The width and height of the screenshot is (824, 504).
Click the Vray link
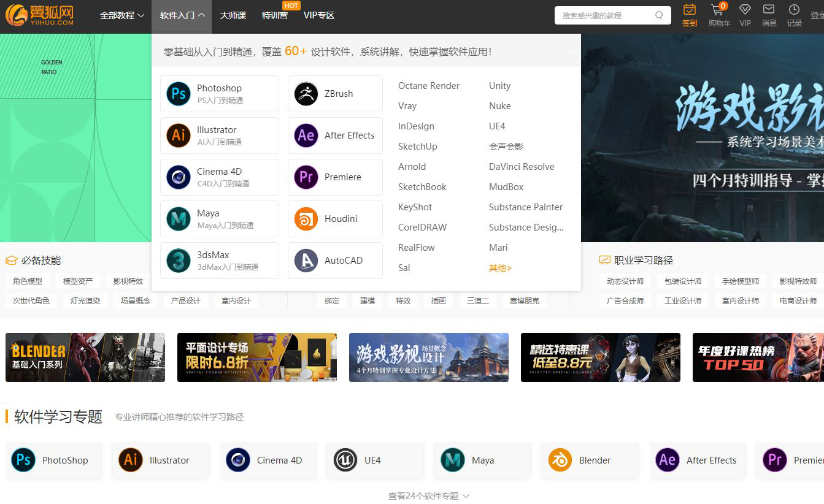407,106
